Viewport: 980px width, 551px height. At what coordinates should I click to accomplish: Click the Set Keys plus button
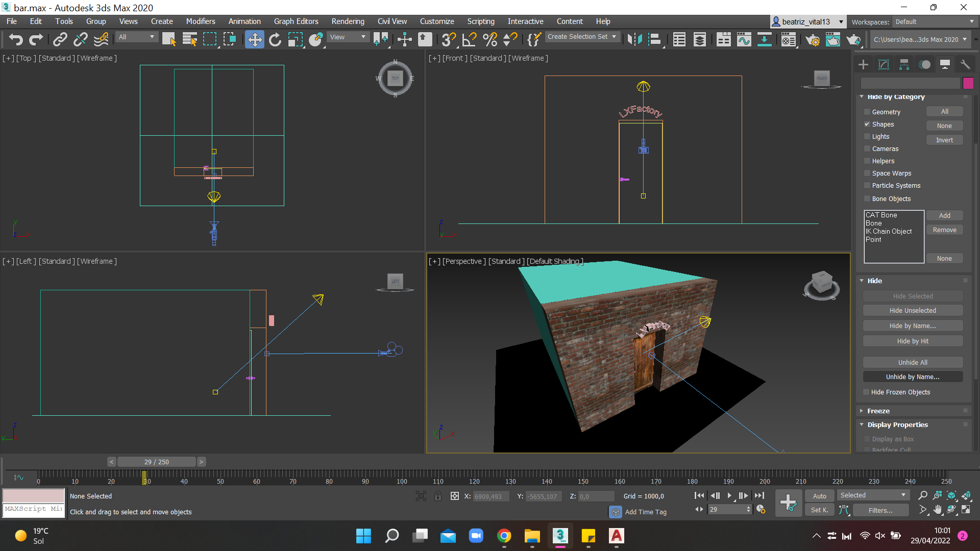788,503
